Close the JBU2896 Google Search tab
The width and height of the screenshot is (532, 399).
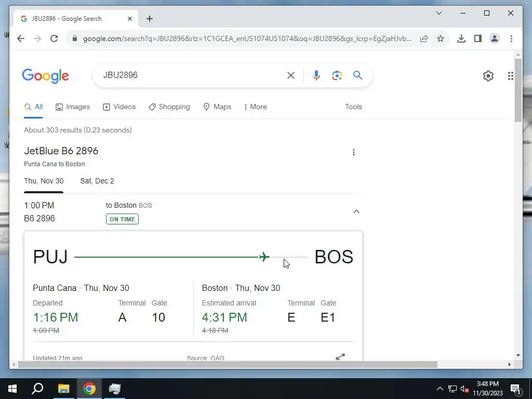pyautogui.click(x=129, y=19)
